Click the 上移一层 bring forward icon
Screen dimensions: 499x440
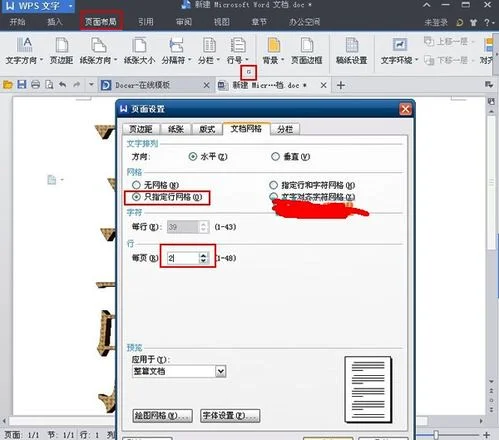click(x=429, y=41)
